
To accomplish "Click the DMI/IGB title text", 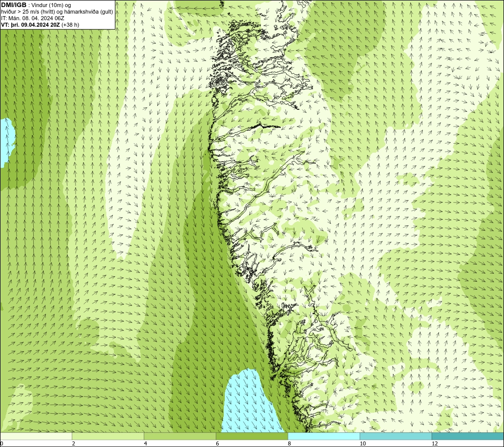I will (x=14, y=5).
